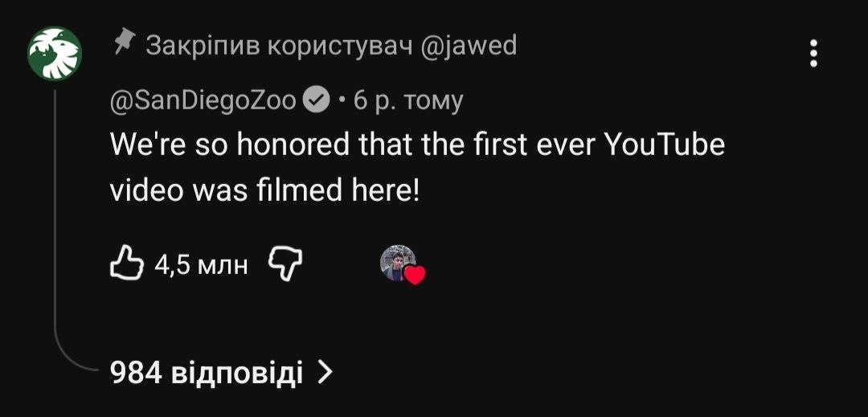Click the red creator heart icon

point(414,276)
